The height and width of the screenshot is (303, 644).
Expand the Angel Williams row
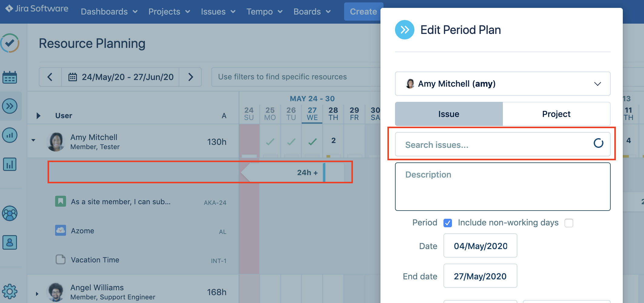coord(37,294)
